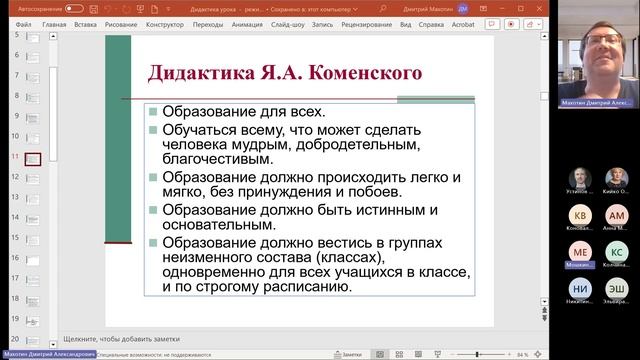Screen dimensions: 640x360
Task: Click the bullet text ending with 'побоев'
Action: 311,184
